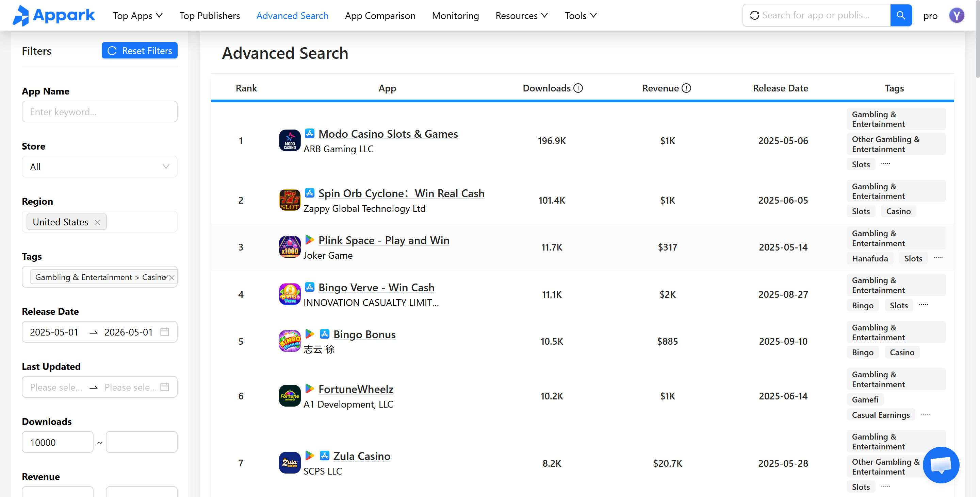Click Release Date start 2025-05-01 field
Viewport: 980px width, 497px height.
[54, 332]
